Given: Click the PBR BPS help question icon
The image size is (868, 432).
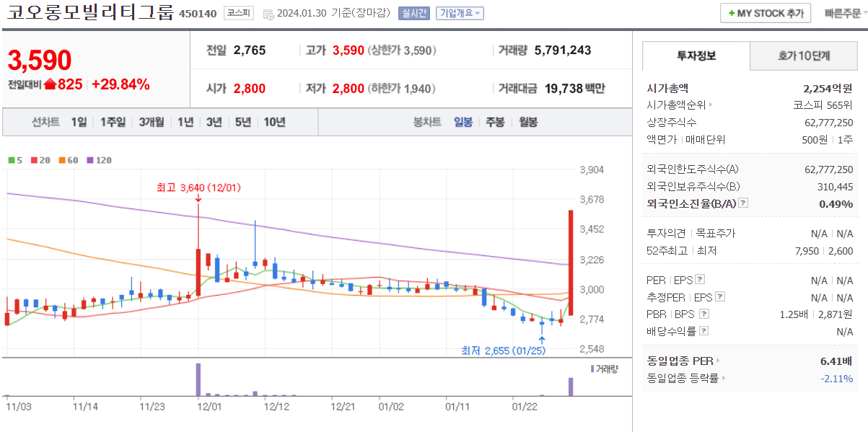Looking at the screenshot, I should (x=704, y=314).
